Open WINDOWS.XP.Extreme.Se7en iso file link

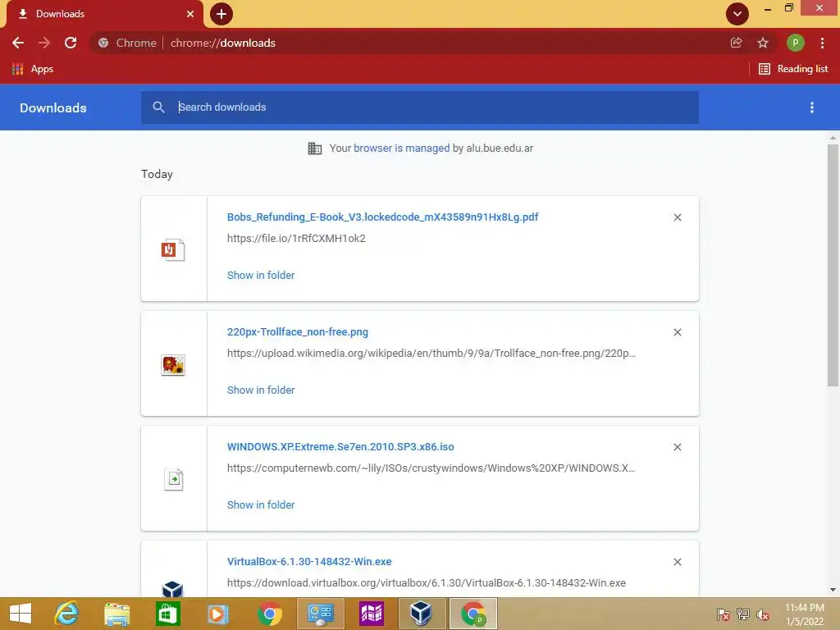(340, 447)
